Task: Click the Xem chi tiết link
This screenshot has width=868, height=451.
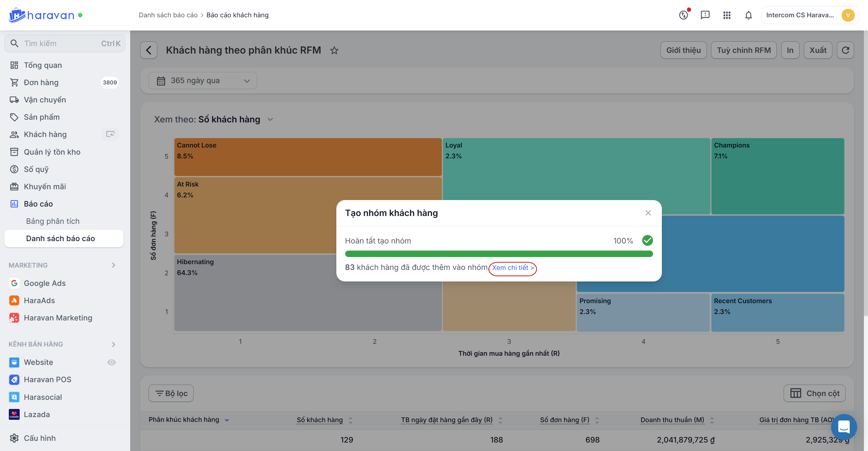Action: 512,268
